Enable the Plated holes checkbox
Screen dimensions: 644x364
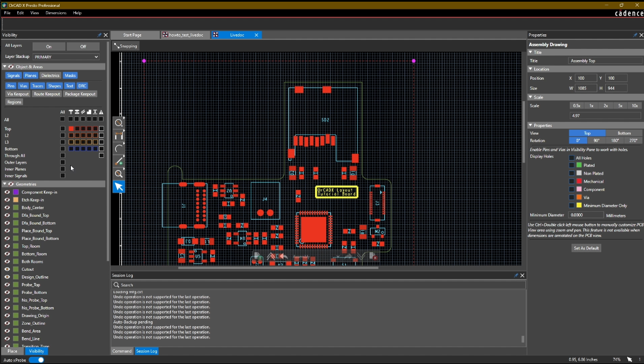572,166
